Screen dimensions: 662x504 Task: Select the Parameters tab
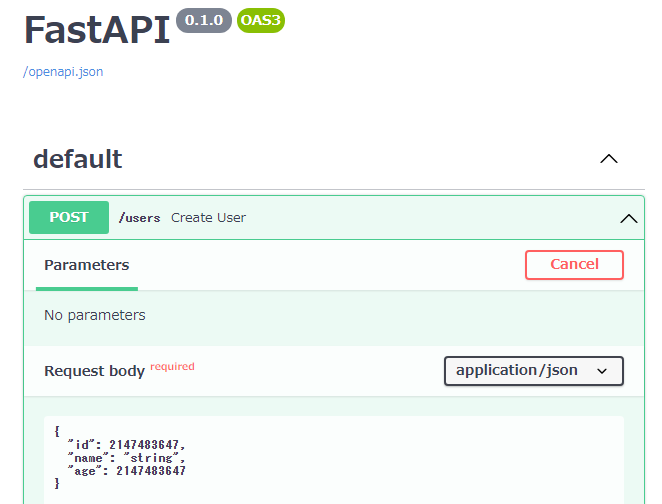coord(87,265)
